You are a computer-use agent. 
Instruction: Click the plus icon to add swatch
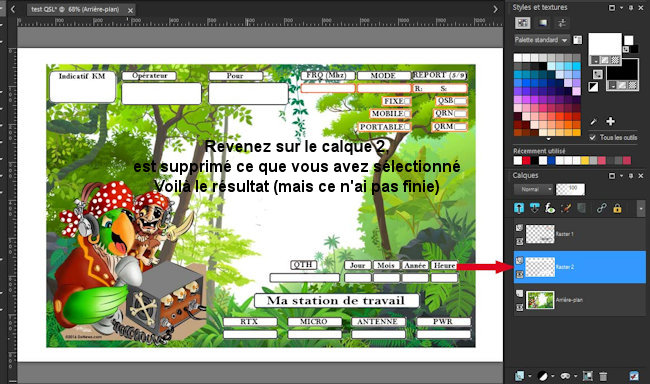610,121
